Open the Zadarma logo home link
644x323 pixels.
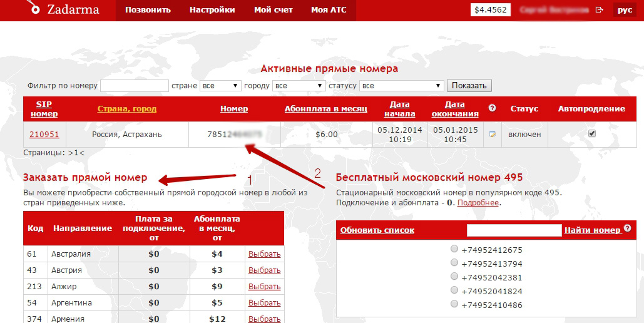[x=64, y=9]
